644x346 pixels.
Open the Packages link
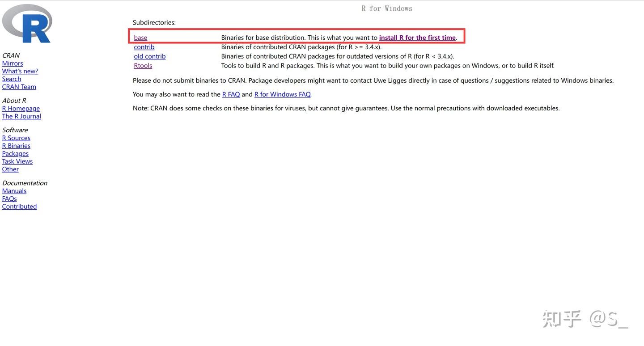pyautogui.click(x=15, y=154)
